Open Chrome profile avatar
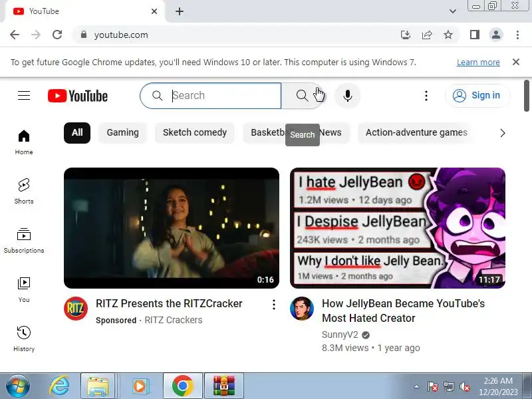This screenshot has height=399, width=532. 495,35
